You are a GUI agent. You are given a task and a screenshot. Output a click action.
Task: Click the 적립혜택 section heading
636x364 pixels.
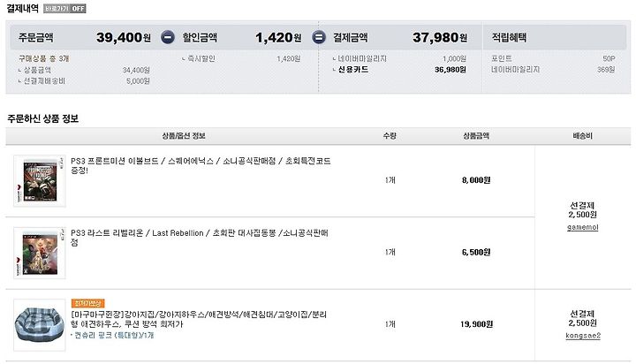(509, 37)
